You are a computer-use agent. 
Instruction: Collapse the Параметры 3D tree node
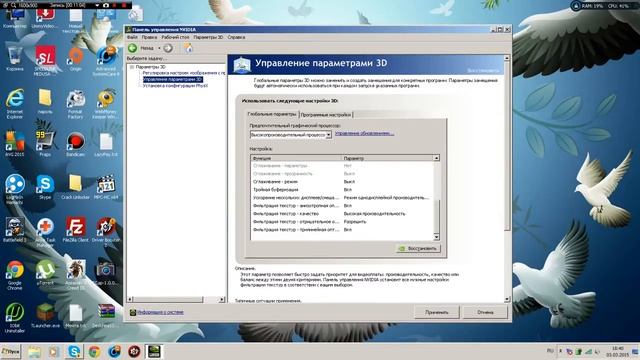click(x=132, y=67)
